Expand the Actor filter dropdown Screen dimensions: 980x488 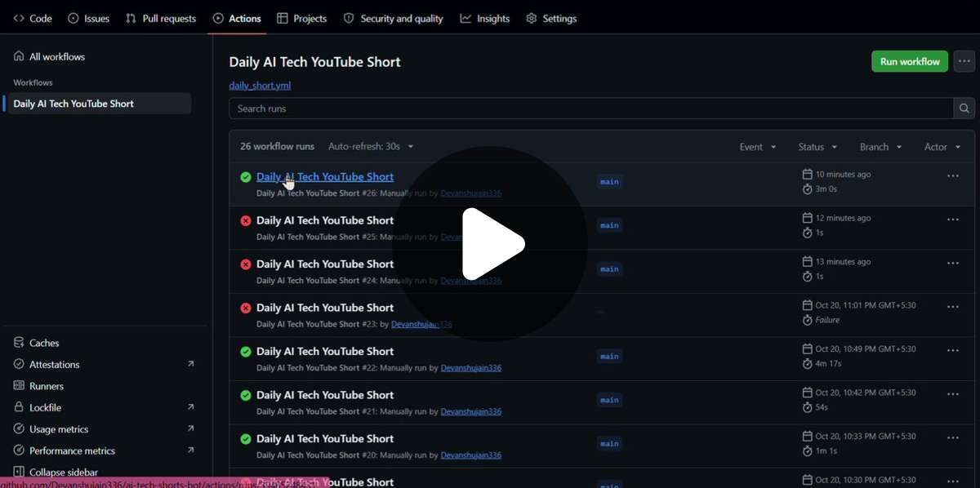coord(942,147)
